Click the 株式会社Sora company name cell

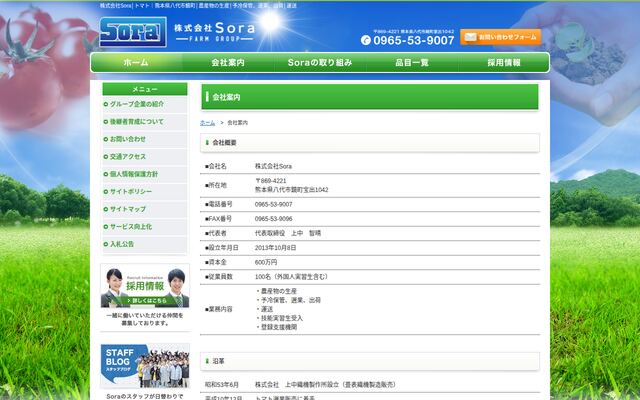[273, 167]
